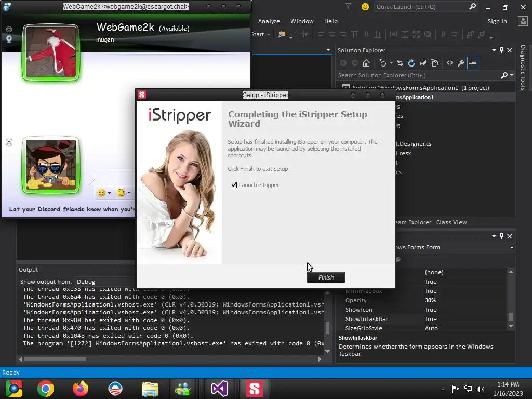Image resolution: width=532 pixels, height=399 pixels.
Task: Open the Analyze menu
Action: tap(269, 21)
